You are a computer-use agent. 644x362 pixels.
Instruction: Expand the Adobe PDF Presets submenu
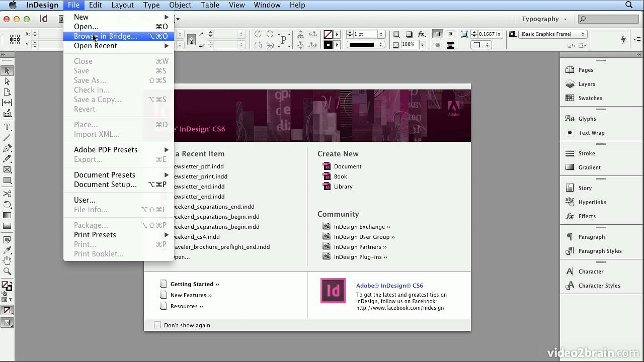[x=118, y=150]
